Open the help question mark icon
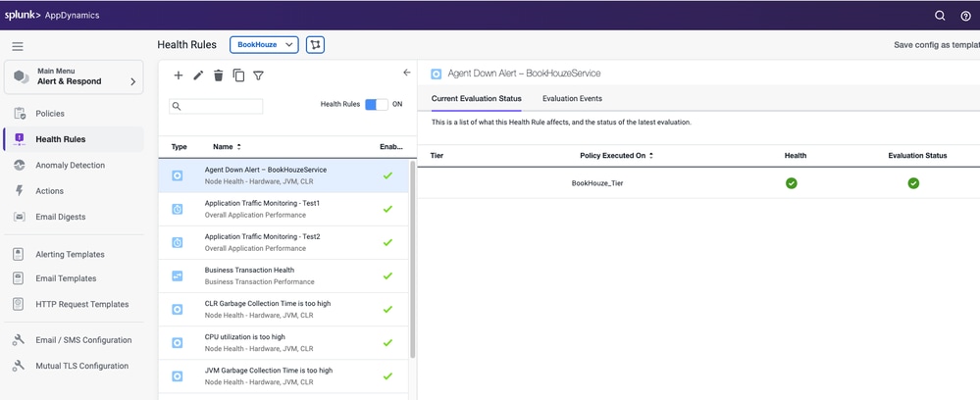Image resolution: width=980 pixels, height=400 pixels. click(965, 17)
